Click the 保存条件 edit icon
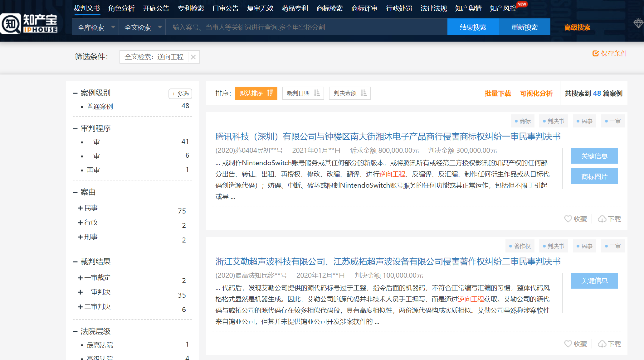This screenshot has height=360, width=644. [x=596, y=54]
